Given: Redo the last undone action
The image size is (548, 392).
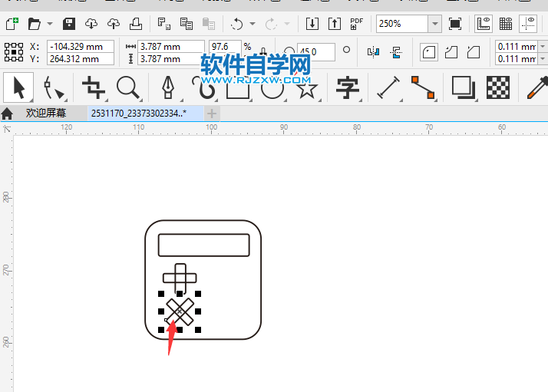Looking at the screenshot, I should [271, 24].
